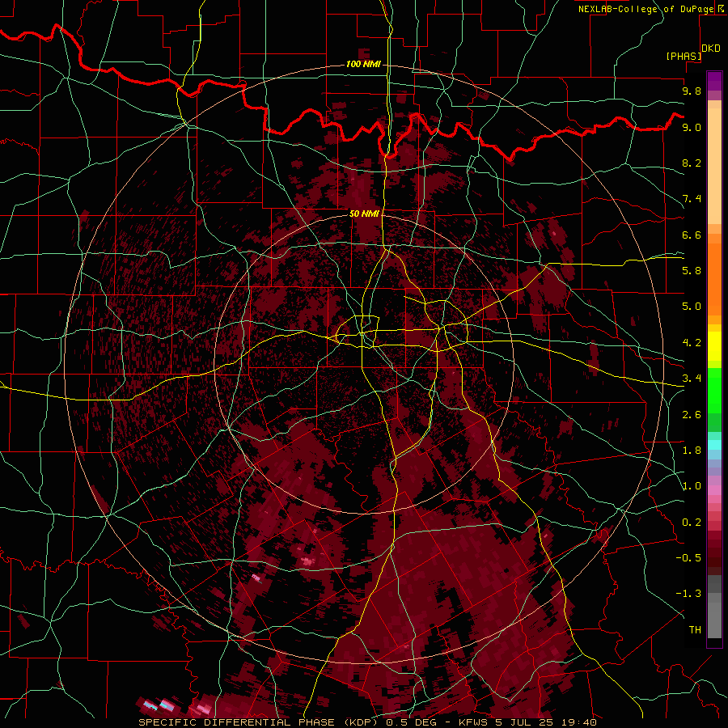Image resolution: width=728 pixels, height=728 pixels.
Task: Click the NEXLAB-College of DuPage label
Action: tap(647, 9)
